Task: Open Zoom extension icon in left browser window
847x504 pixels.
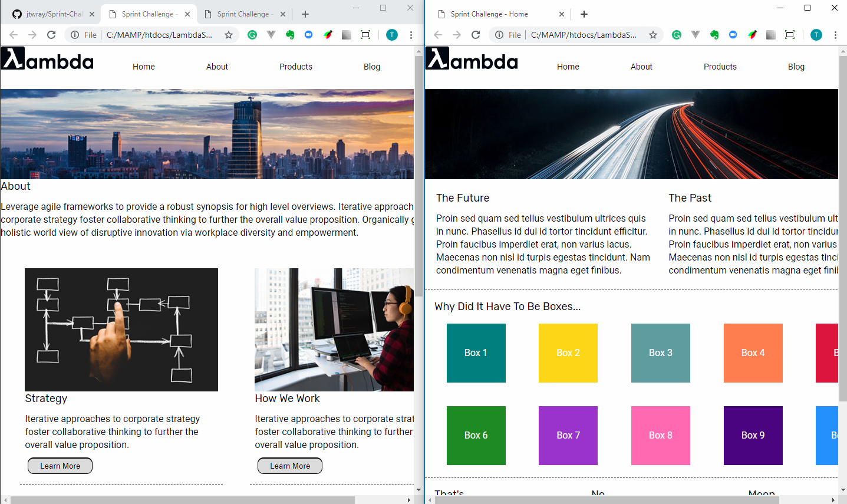Action: (x=308, y=35)
